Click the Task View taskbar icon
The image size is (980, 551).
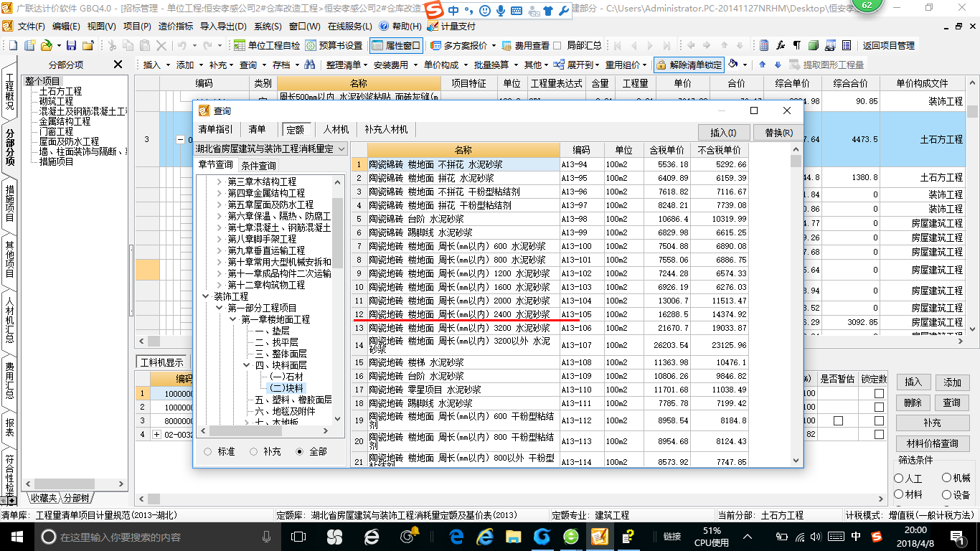click(298, 536)
